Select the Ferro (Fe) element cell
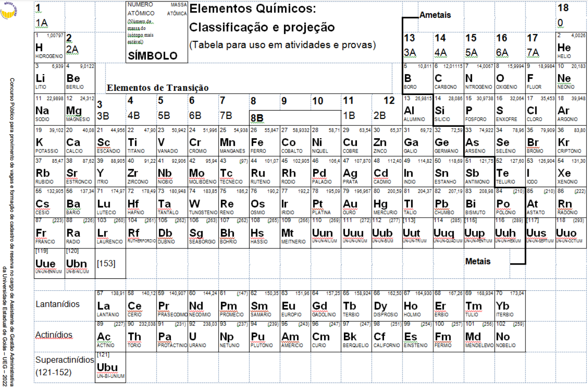 tap(264, 141)
